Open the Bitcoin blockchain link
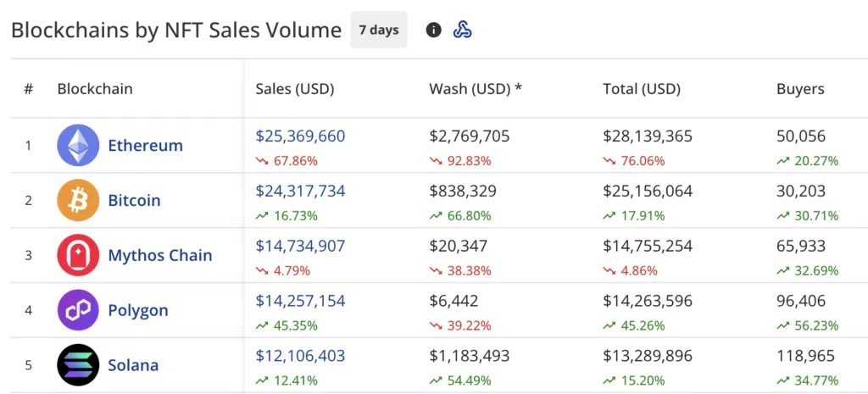The image size is (868, 394). point(134,201)
